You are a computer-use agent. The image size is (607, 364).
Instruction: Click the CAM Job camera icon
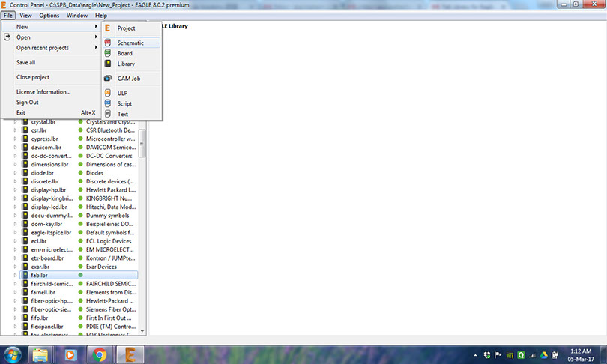coord(108,78)
